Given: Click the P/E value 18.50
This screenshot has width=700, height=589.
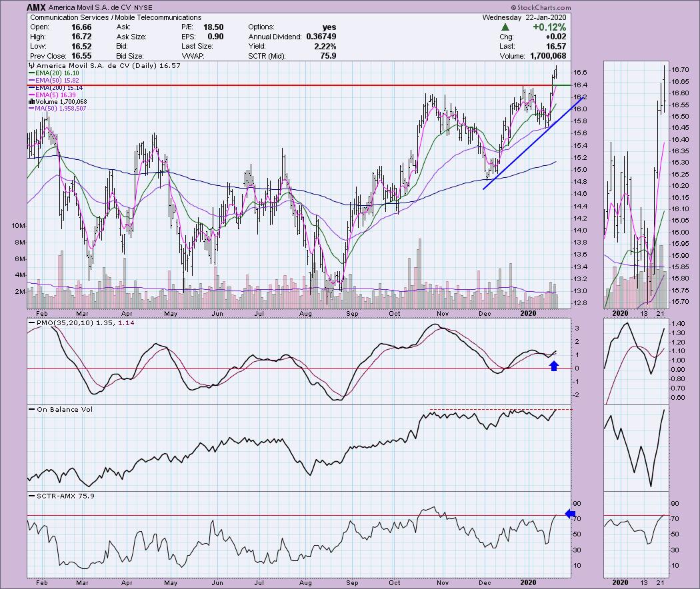Looking at the screenshot, I should click(213, 27).
